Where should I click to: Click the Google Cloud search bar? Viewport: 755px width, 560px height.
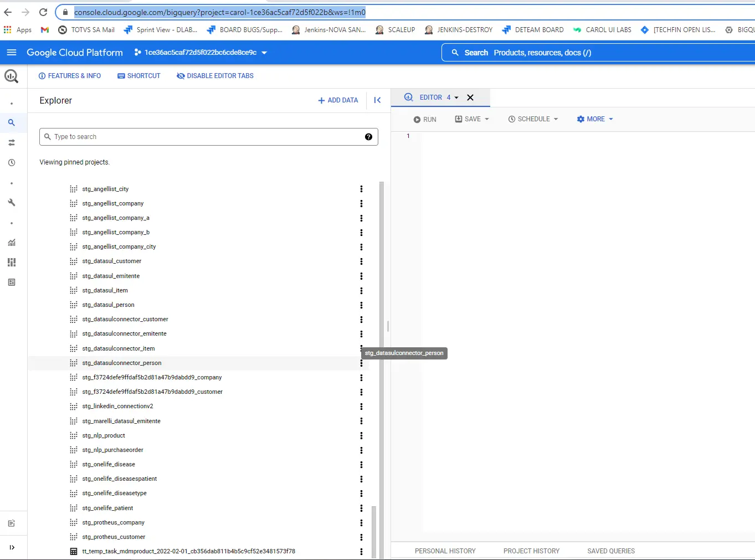598,53
